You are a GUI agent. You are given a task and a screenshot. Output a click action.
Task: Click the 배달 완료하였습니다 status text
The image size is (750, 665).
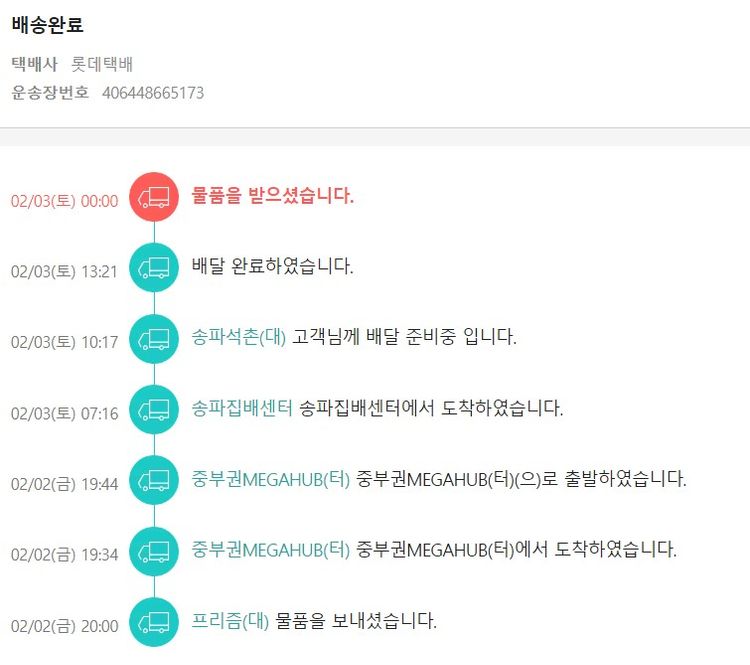[x=272, y=267]
